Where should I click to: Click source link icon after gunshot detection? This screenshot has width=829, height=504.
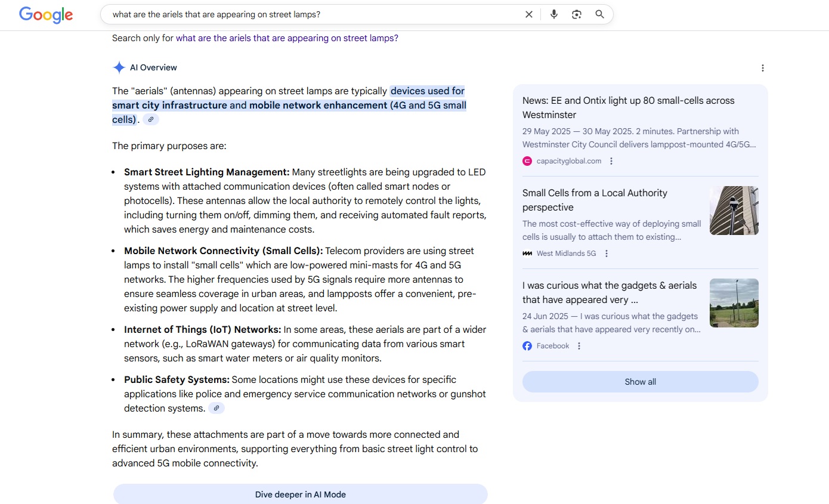click(x=216, y=409)
